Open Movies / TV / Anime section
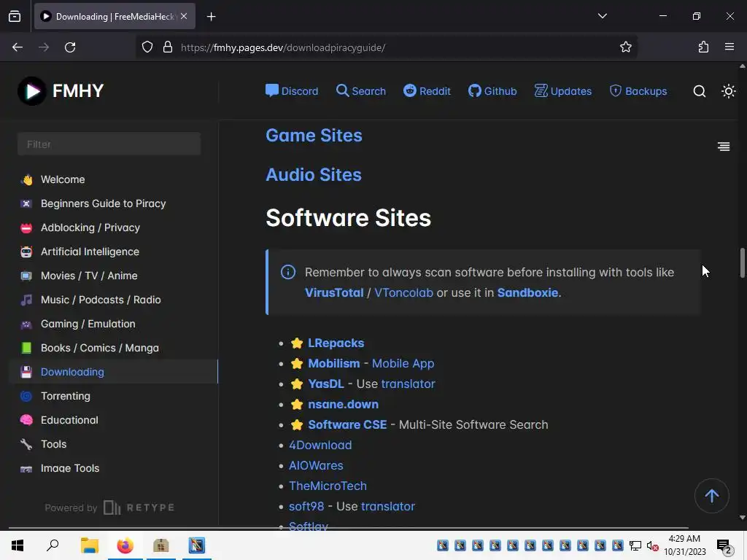The height and width of the screenshot is (560, 747). 88,276
